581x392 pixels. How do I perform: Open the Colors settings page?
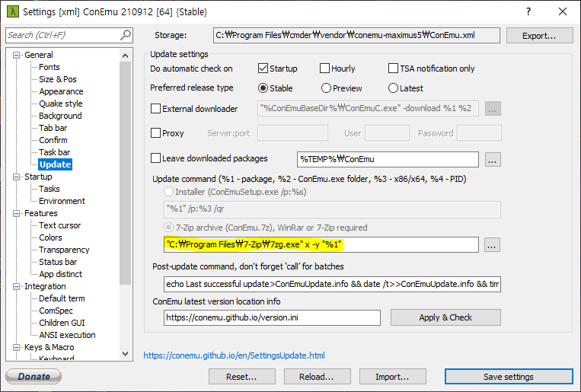[50, 237]
